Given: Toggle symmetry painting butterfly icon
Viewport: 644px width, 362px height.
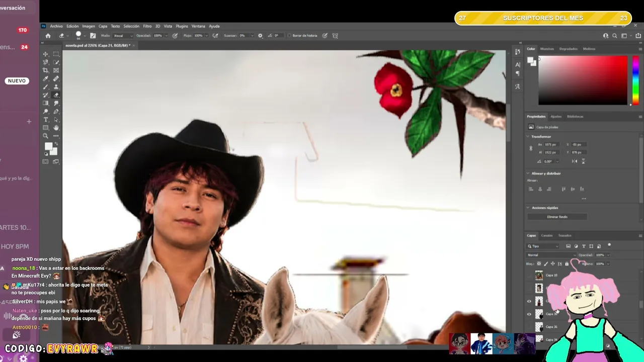Looking at the screenshot, I should tap(335, 36).
